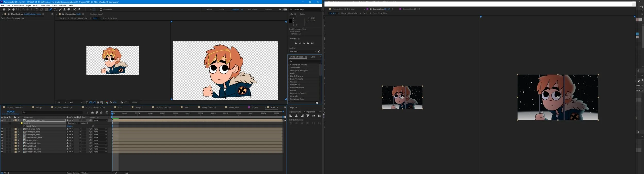Screen dimensions: 644x174
Task: Click the yellow Mask 1 color swatch
Action: click(22, 123)
